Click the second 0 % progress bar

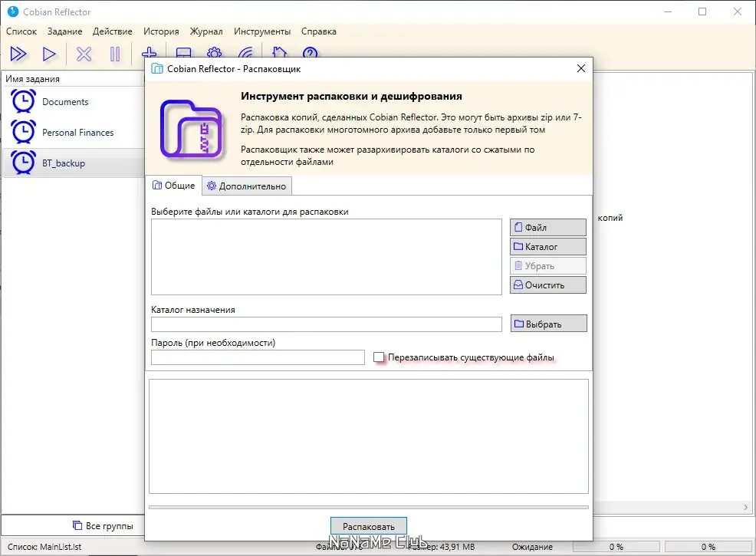click(708, 546)
